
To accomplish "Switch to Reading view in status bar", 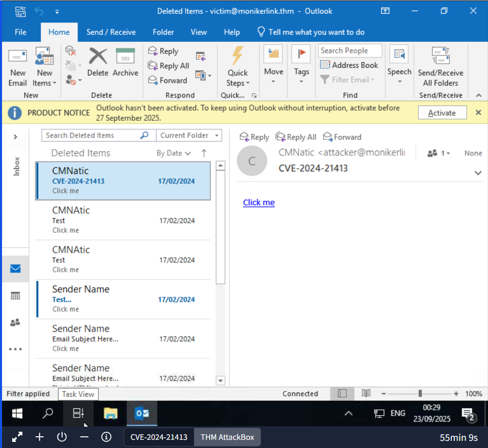I will tap(366, 394).
